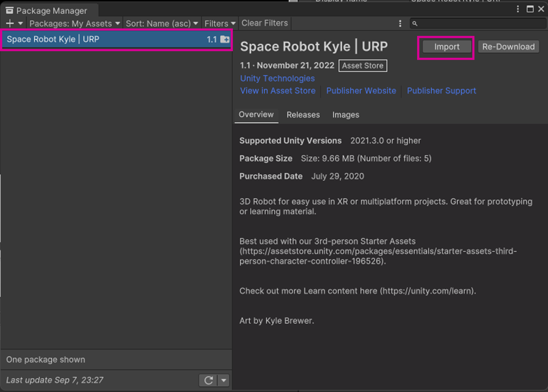Open the Sort: Name (asc) dropdown
Screen dimensions: 548x392
point(162,24)
